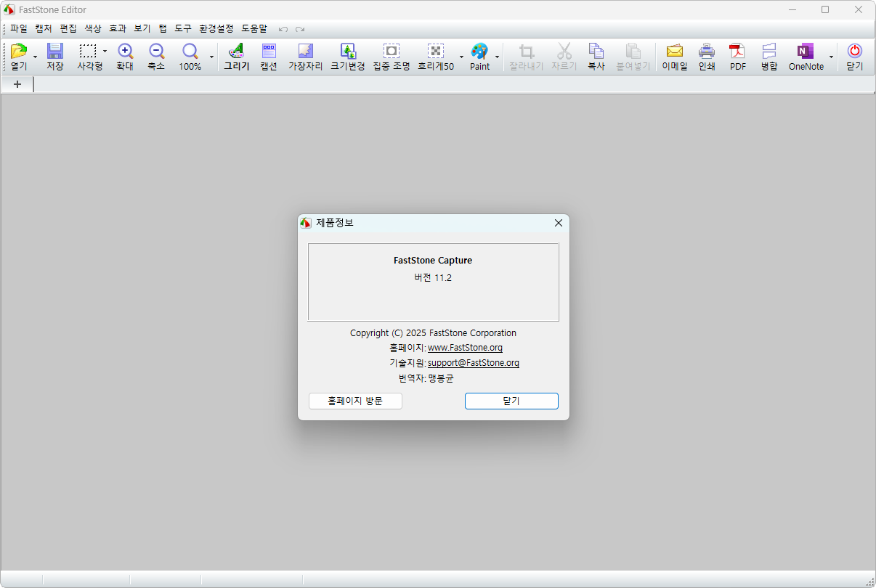876x588 pixels.
Task: Expand the dropdown arrow beside 열기
Action: 35,57
